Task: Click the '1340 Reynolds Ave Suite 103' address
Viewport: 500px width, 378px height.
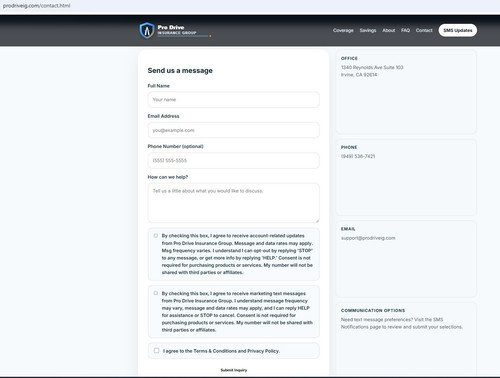Action: tap(372, 67)
